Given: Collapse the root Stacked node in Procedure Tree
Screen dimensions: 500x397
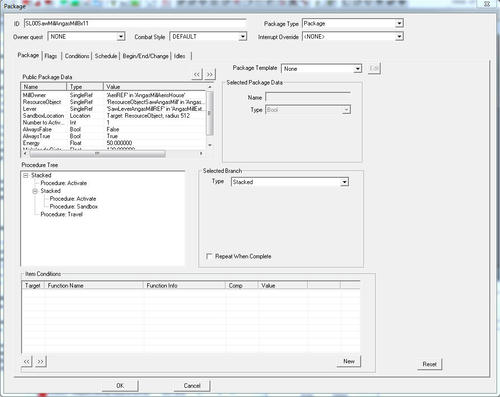Looking at the screenshot, I should (x=26, y=175).
